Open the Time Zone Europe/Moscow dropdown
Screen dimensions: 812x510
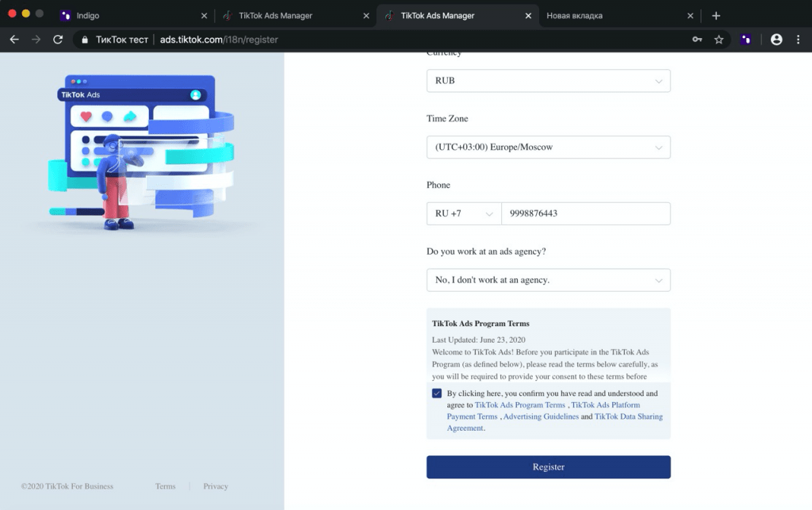tap(548, 147)
